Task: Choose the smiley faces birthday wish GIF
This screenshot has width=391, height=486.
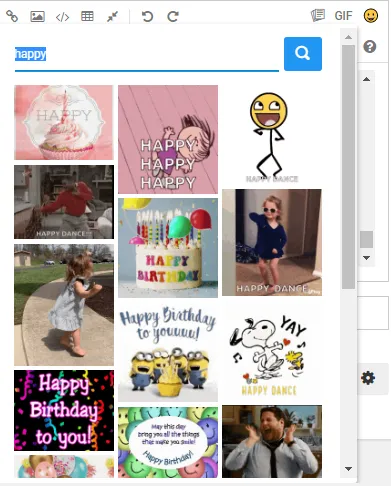Action: pos(168,442)
